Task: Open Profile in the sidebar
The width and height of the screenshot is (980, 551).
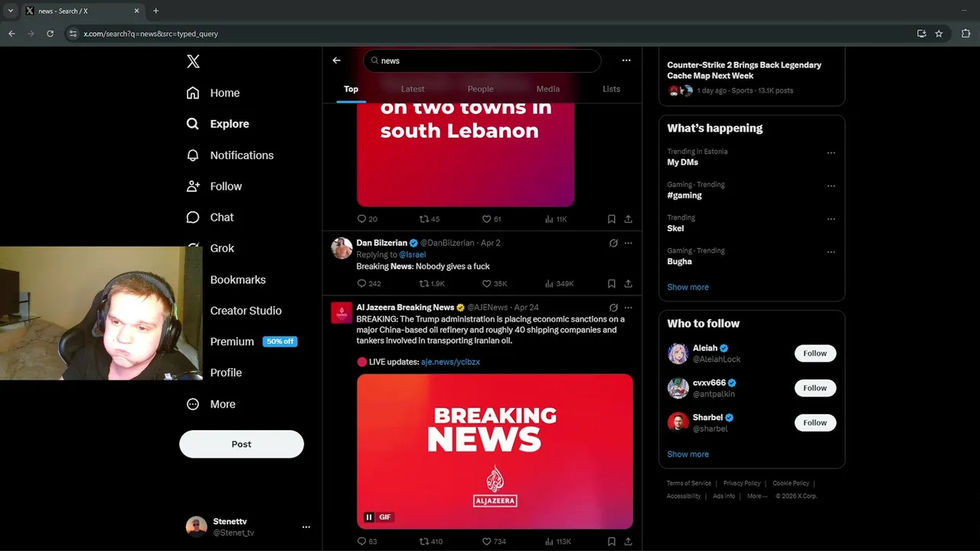Action: click(x=226, y=373)
